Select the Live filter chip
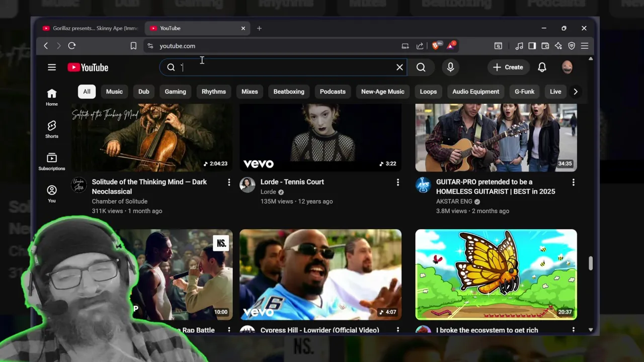Image resolution: width=644 pixels, height=362 pixels. click(x=555, y=92)
